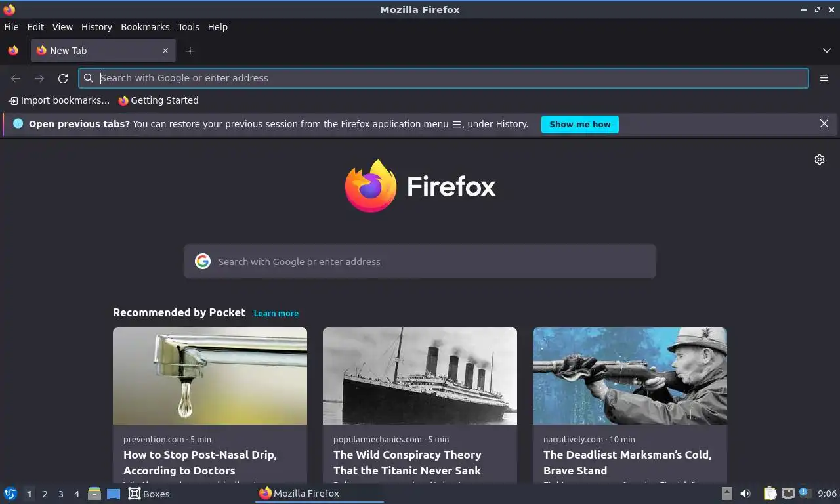Click the blue show desktop taskbar icon

click(114, 493)
